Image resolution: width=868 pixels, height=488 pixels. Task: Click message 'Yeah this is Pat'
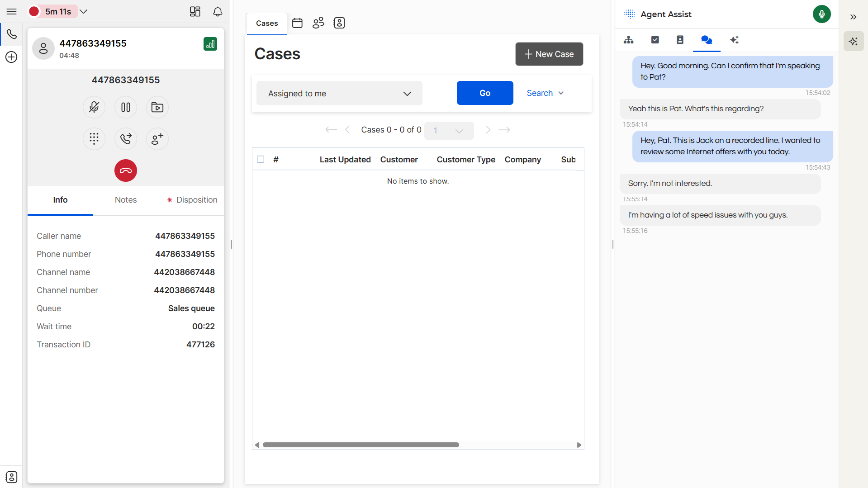pyautogui.click(x=720, y=109)
